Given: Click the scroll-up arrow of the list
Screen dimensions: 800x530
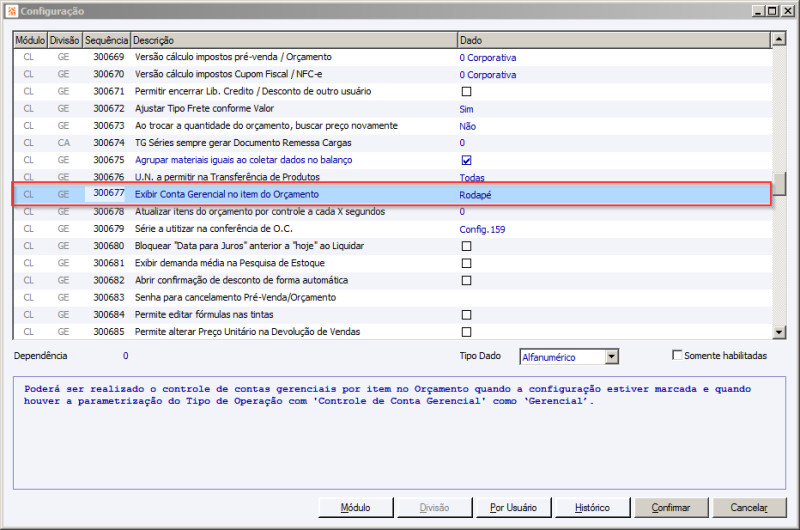Looking at the screenshot, I should click(x=779, y=39).
